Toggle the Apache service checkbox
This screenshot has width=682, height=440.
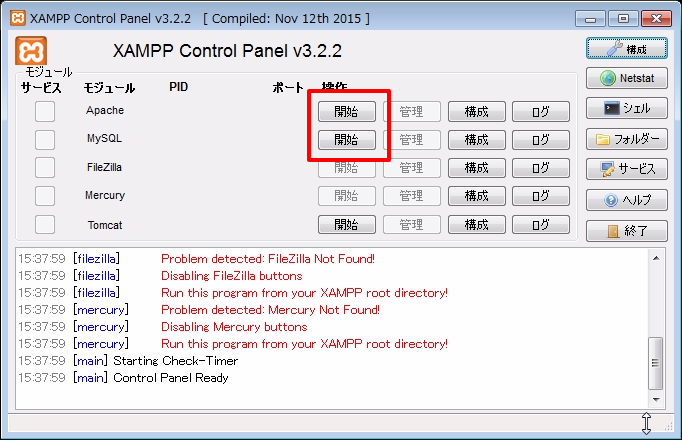coord(45,111)
